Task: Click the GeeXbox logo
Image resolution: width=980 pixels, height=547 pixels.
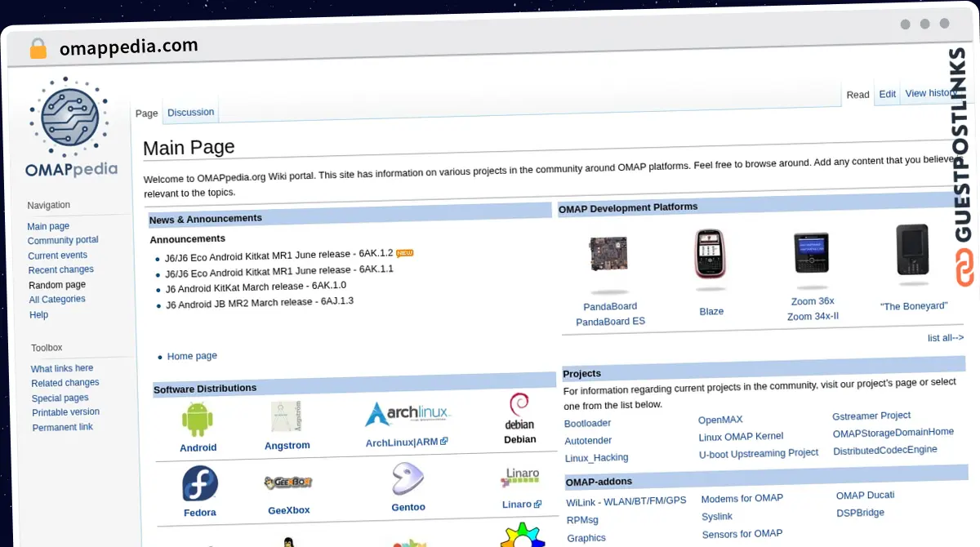Action: [288, 483]
